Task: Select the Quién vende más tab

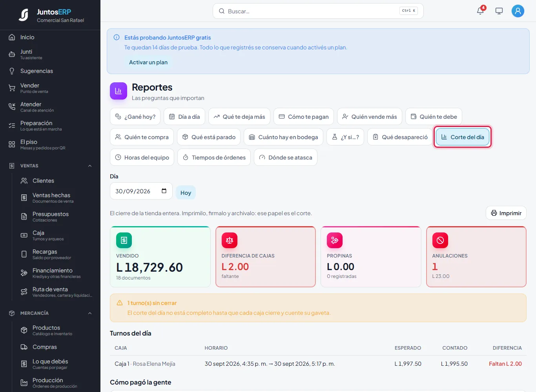Action: 370,116
